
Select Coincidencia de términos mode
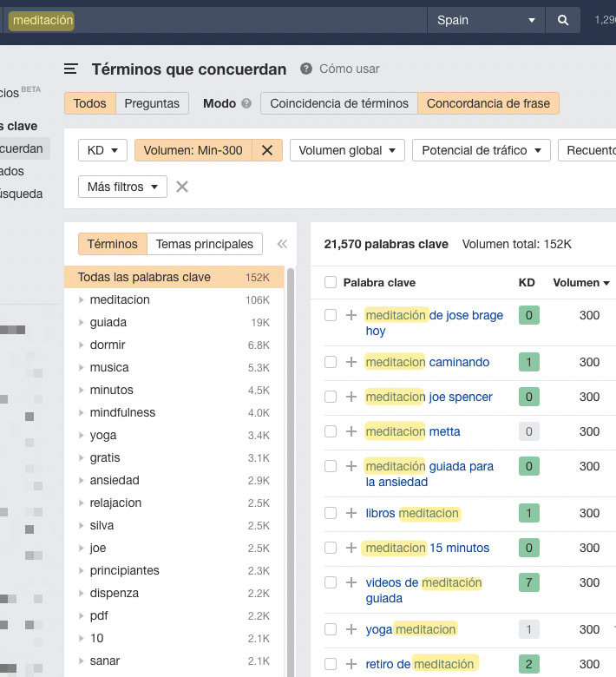coord(338,103)
